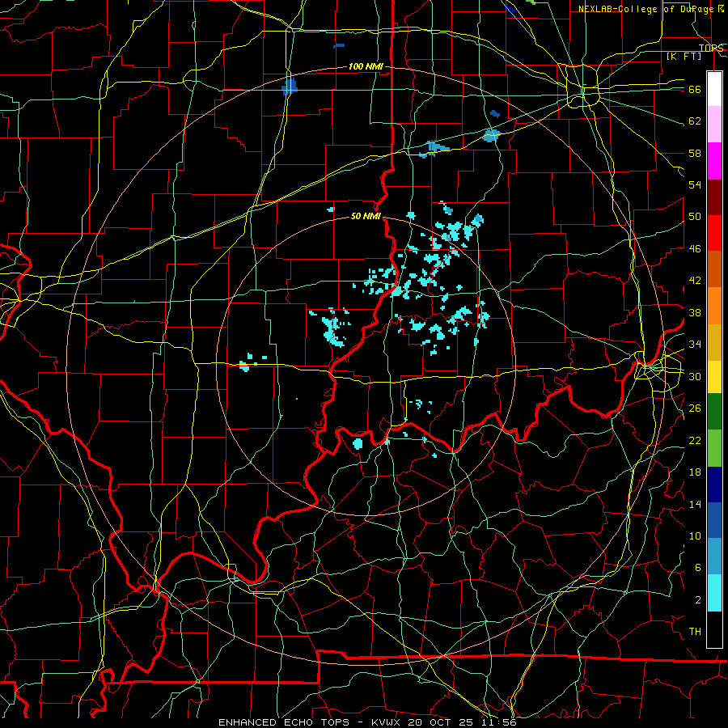The height and width of the screenshot is (728, 728).
Task: Click the [K FT] units label
Action: coord(684,57)
